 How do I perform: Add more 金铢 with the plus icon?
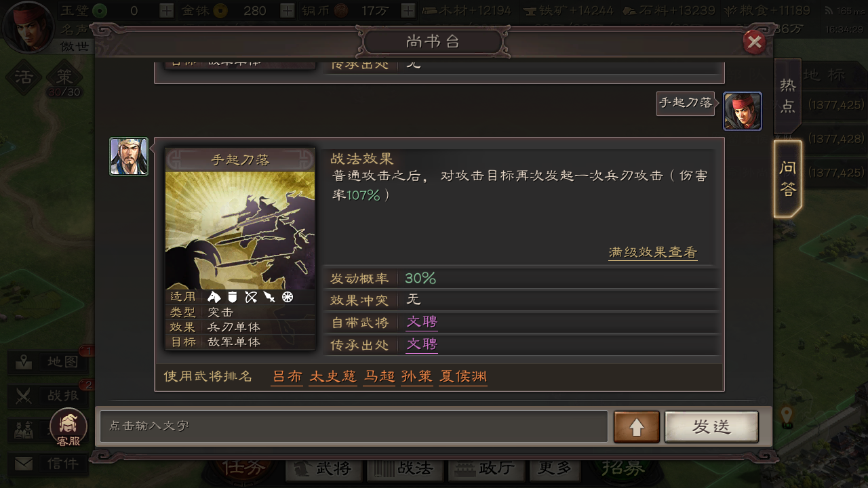pyautogui.click(x=288, y=10)
